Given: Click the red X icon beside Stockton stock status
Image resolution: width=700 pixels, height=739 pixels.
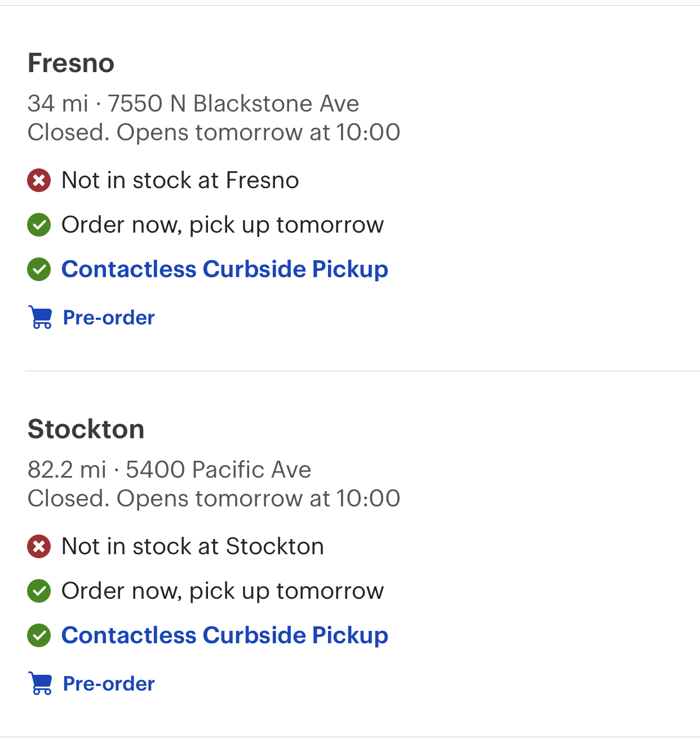Looking at the screenshot, I should tap(39, 546).
